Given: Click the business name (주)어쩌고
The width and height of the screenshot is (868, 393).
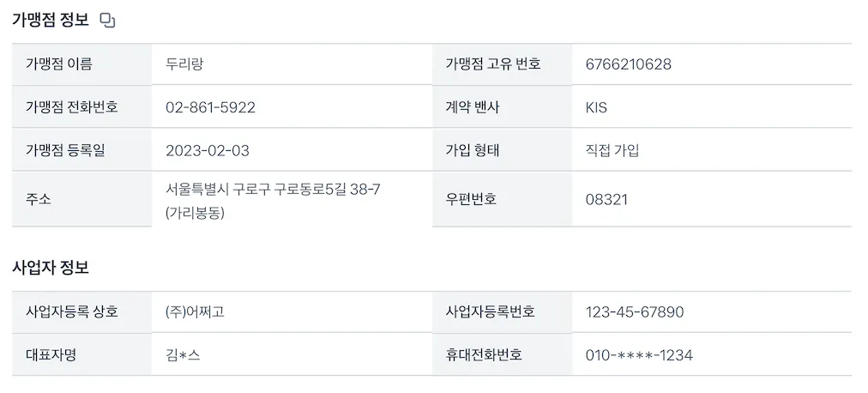Looking at the screenshot, I should [x=195, y=311].
